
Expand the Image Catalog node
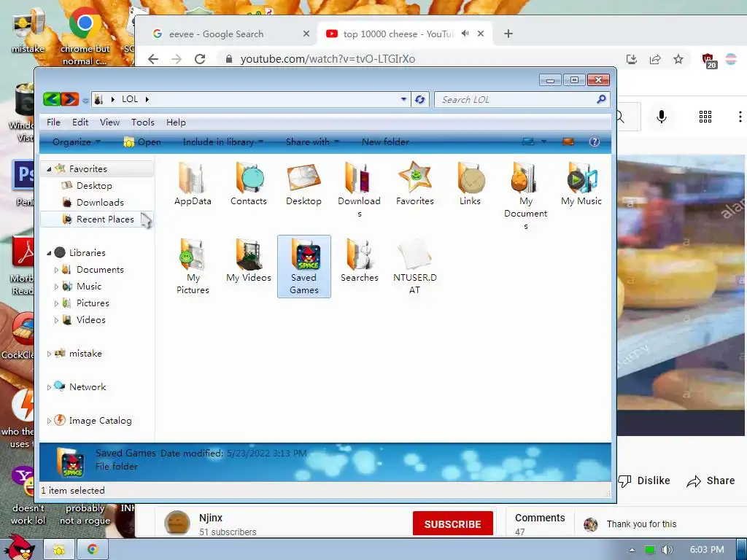(49, 421)
